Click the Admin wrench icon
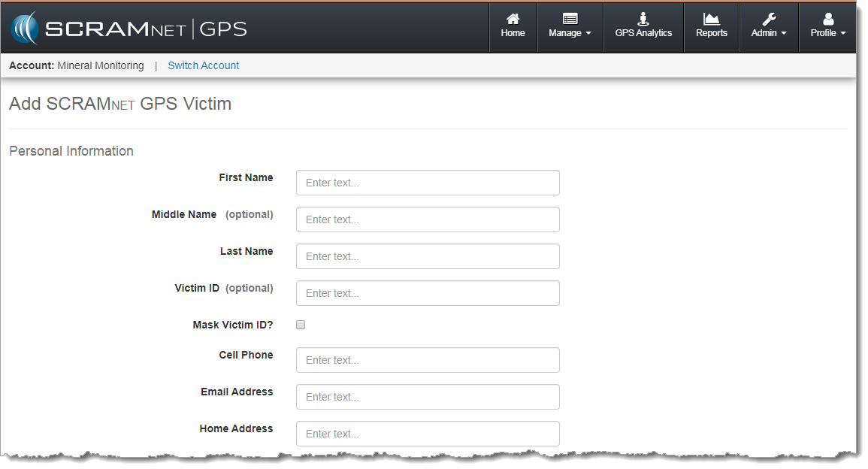The image size is (868, 469). (769, 19)
